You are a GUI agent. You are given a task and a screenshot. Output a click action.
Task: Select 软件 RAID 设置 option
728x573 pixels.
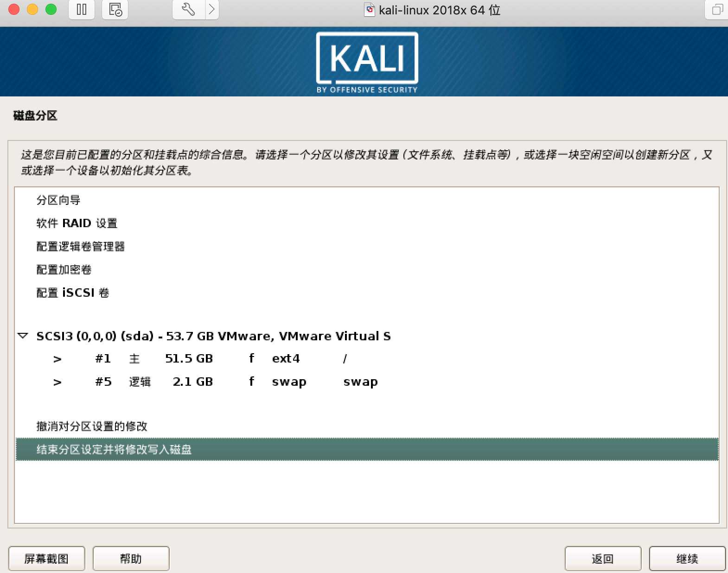[77, 223]
